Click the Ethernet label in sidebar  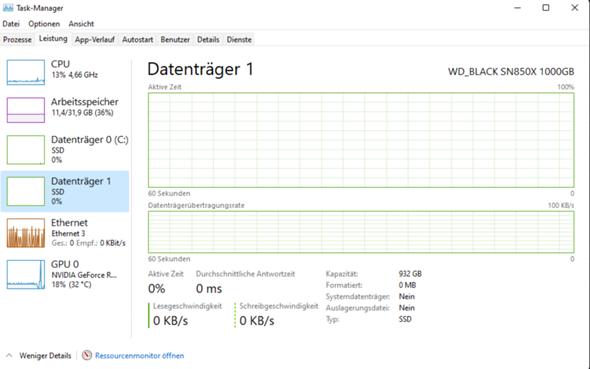tap(69, 223)
